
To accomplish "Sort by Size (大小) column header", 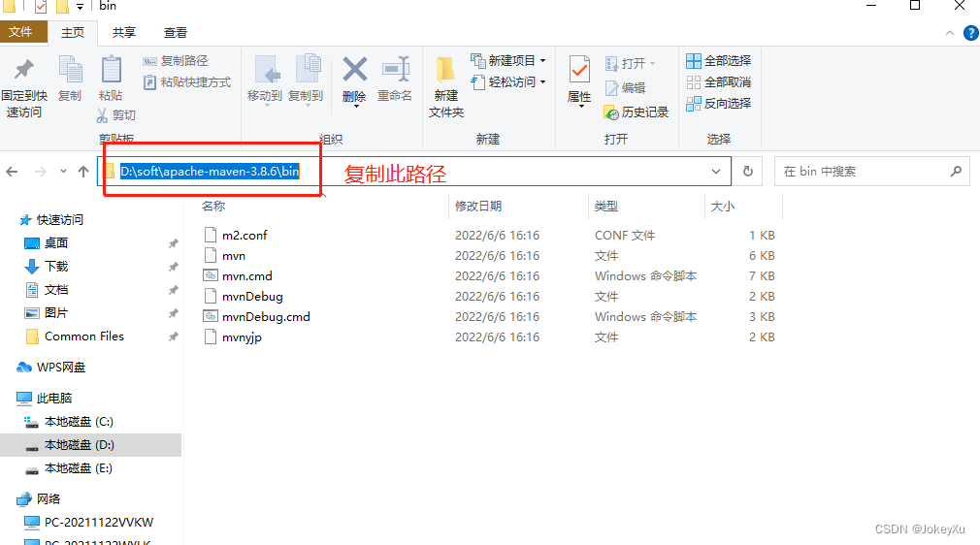I will click(x=723, y=207).
